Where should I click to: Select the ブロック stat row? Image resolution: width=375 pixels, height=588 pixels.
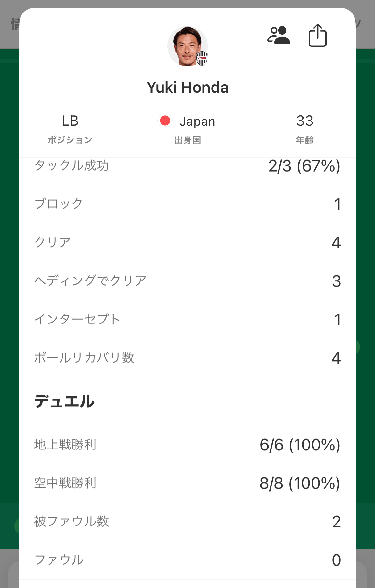[188, 204]
